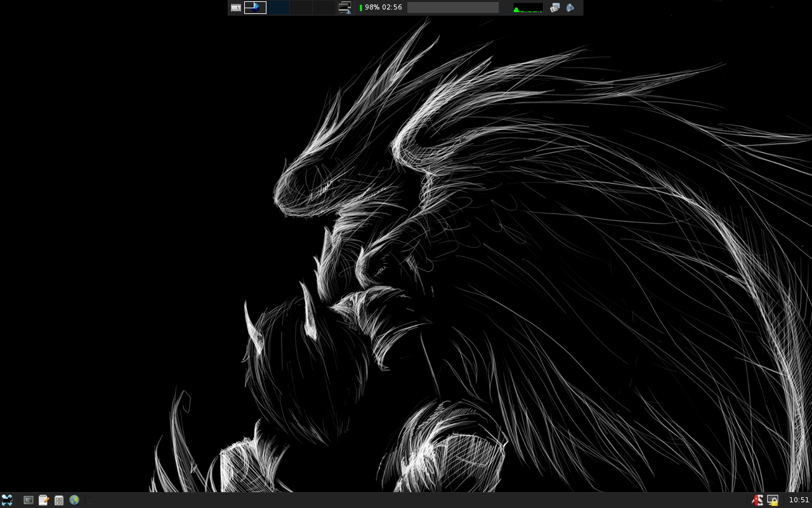Open the text editor launcher
The width and height of the screenshot is (812, 508).
pos(44,500)
